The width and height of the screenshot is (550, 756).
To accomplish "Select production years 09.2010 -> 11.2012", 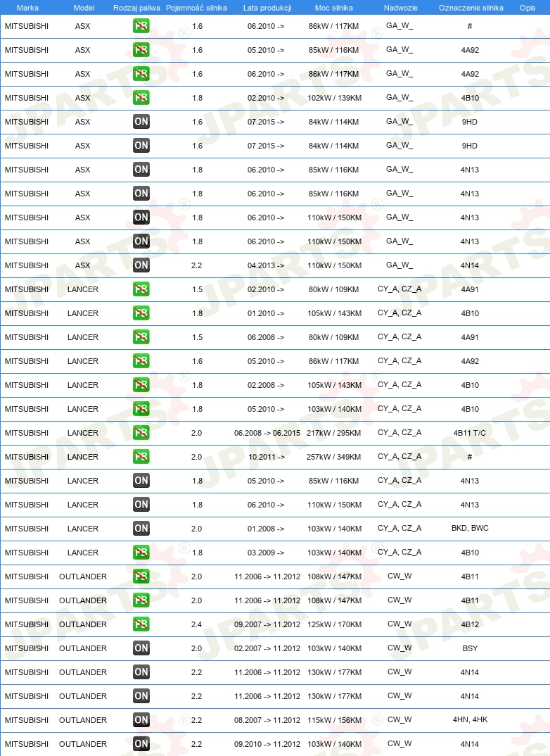I will point(267,744).
